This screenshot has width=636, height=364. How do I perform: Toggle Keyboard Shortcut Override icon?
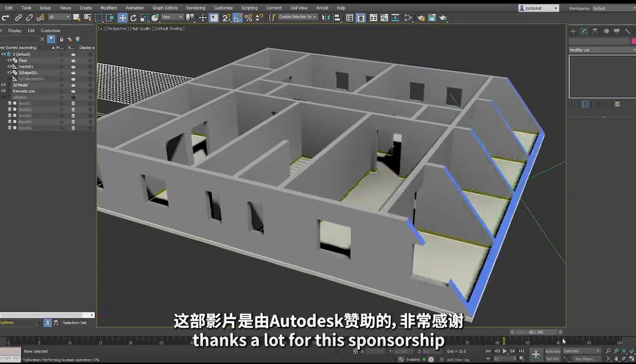coord(214,17)
